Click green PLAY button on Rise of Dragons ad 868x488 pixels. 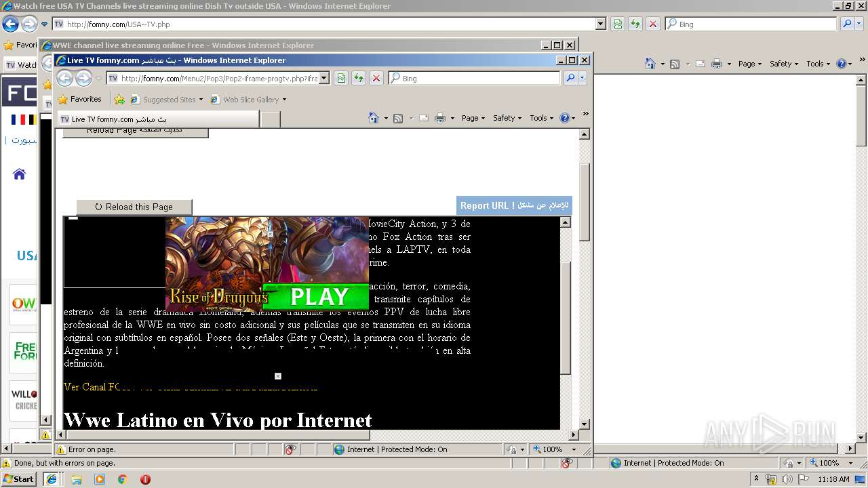point(315,297)
